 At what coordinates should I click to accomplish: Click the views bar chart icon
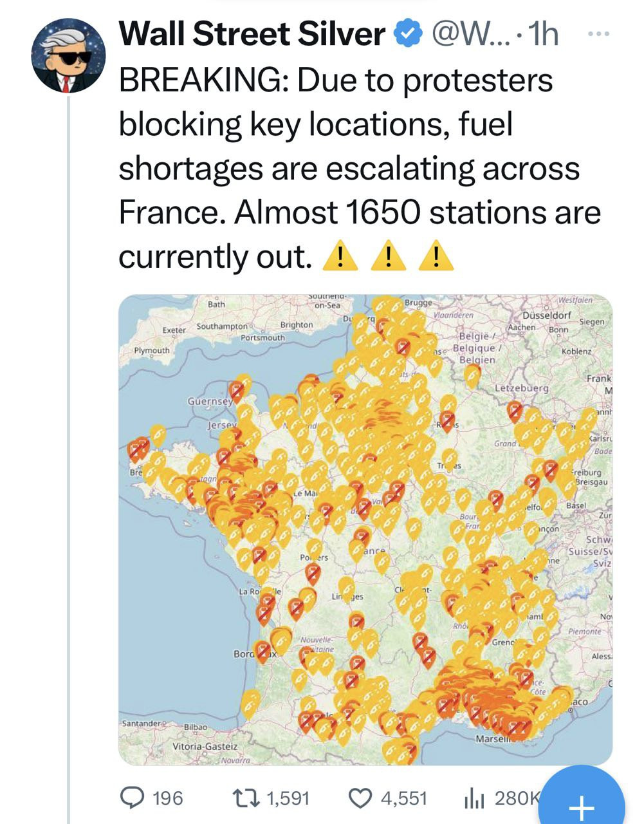(x=475, y=798)
